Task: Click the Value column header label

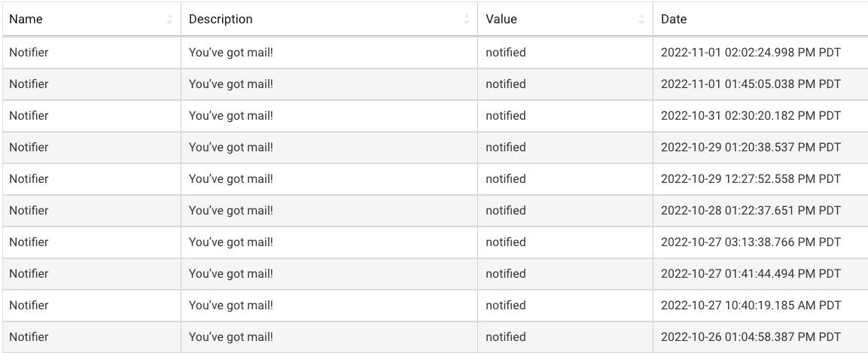Action: [501, 19]
